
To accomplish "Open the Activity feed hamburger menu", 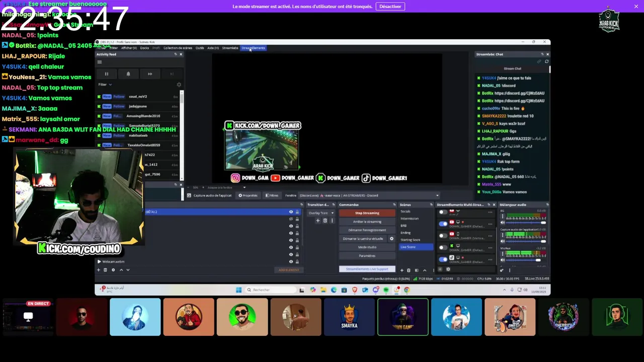I will tap(99, 62).
